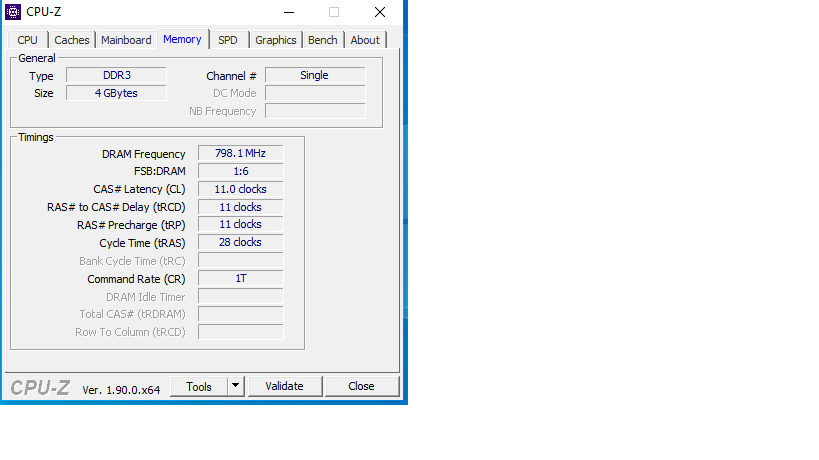Click the CAS# Latency (CL) label

tap(139, 189)
